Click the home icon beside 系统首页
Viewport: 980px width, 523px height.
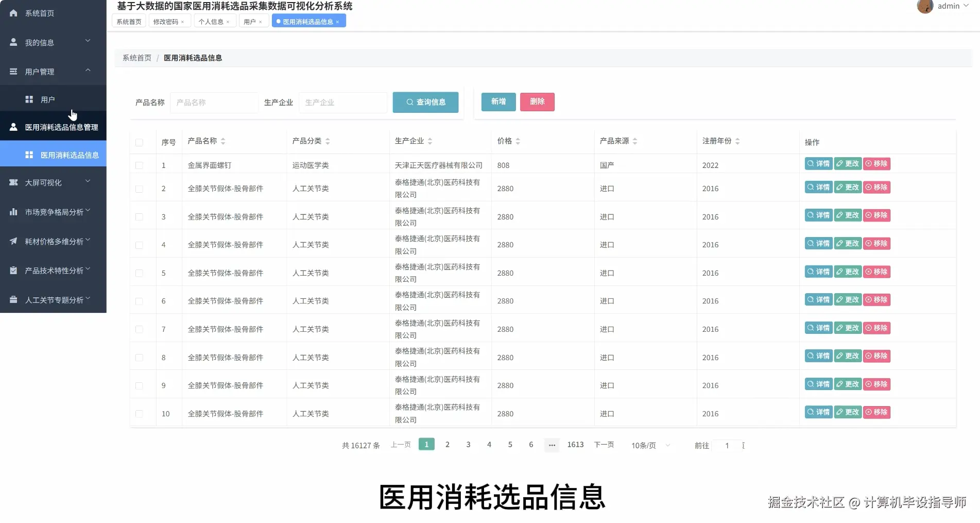(13, 13)
